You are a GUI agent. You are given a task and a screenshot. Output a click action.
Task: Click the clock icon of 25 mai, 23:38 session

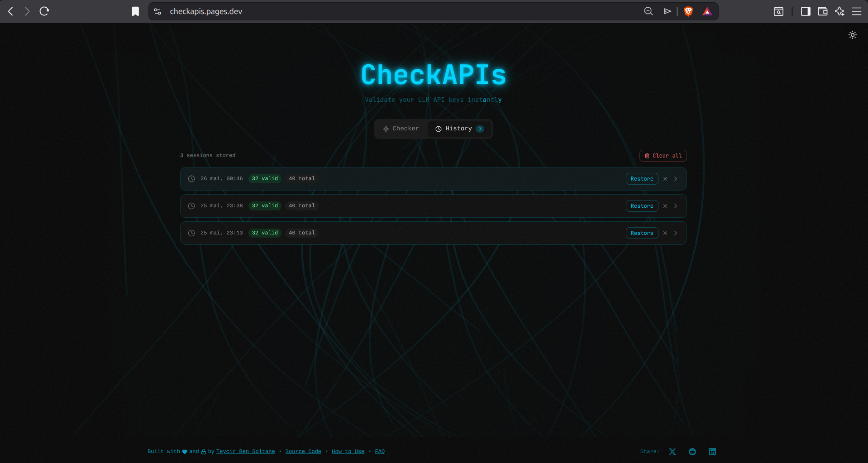tap(191, 206)
